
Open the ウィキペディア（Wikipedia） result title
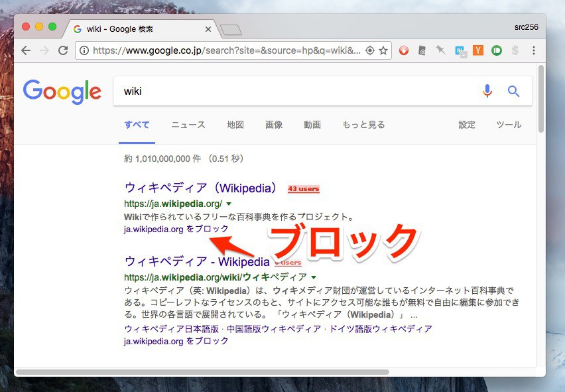(201, 188)
